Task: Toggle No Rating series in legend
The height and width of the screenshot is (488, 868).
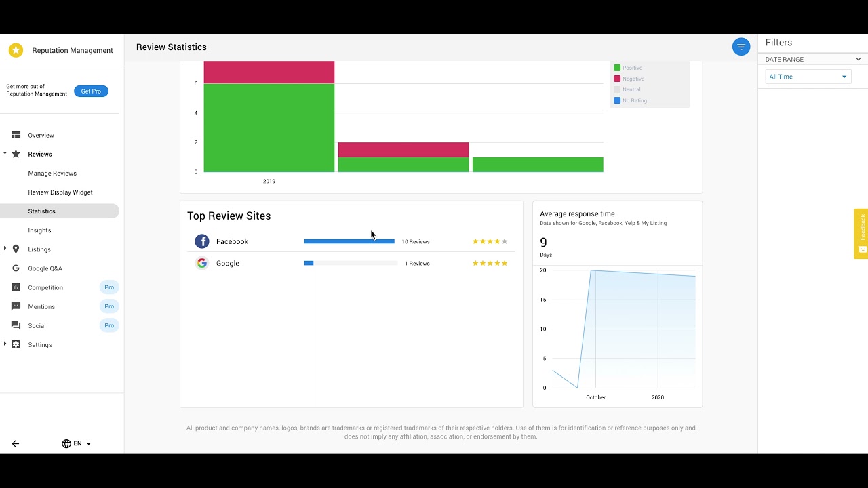Action: [630, 100]
